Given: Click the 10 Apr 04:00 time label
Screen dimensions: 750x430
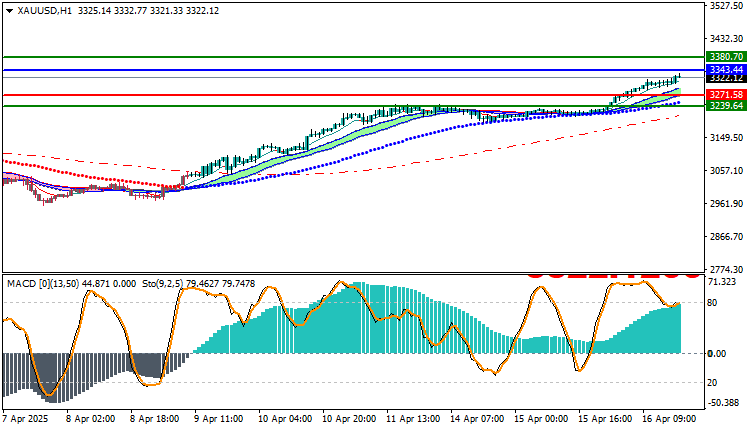Looking at the screenshot, I should (x=285, y=419).
